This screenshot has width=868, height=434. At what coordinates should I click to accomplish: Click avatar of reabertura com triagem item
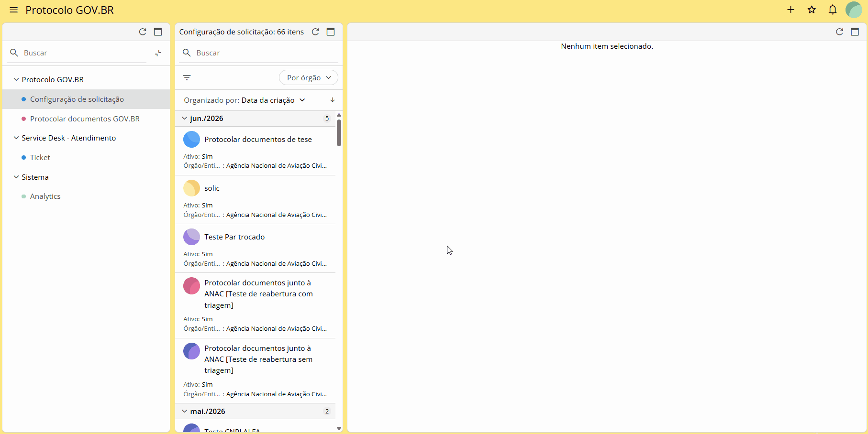tap(191, 285)
